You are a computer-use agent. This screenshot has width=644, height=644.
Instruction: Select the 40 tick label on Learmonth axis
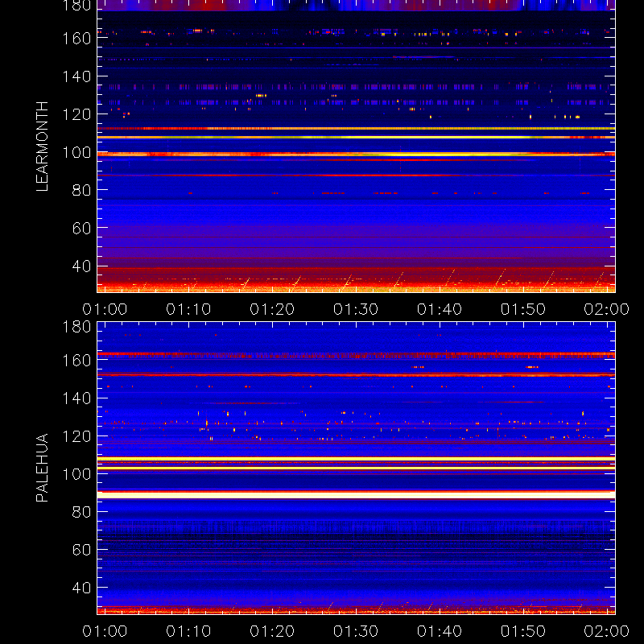(81, 266)
